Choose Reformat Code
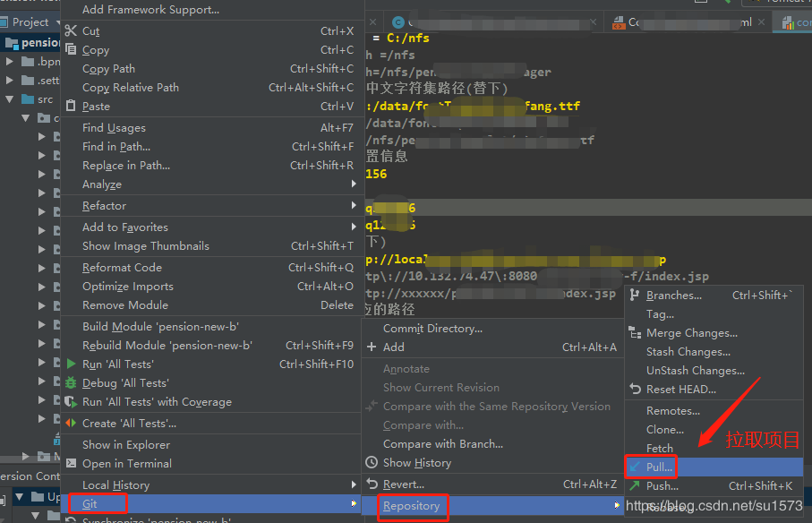This screenshot has width=812, height=523. (x=212, y=267)
